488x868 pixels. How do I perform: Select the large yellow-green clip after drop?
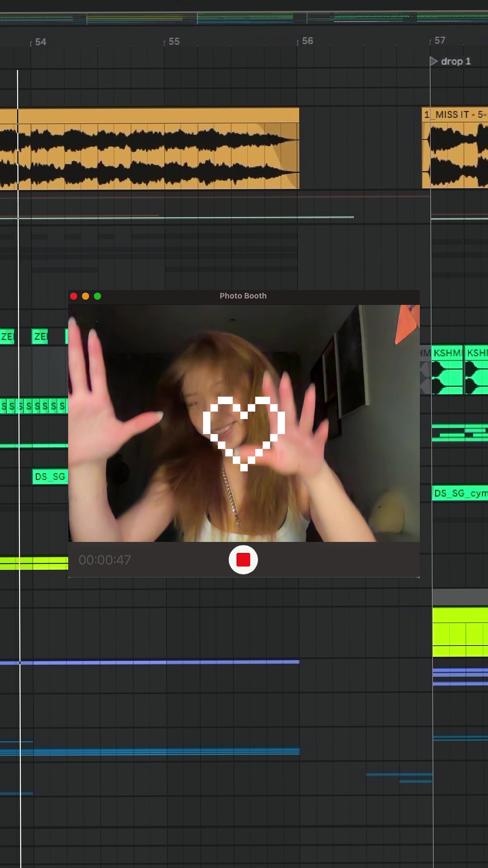460,632
